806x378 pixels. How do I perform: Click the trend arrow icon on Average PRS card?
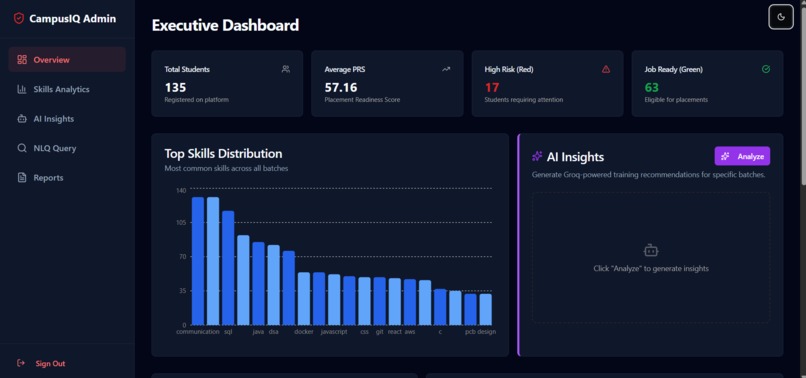446,69
